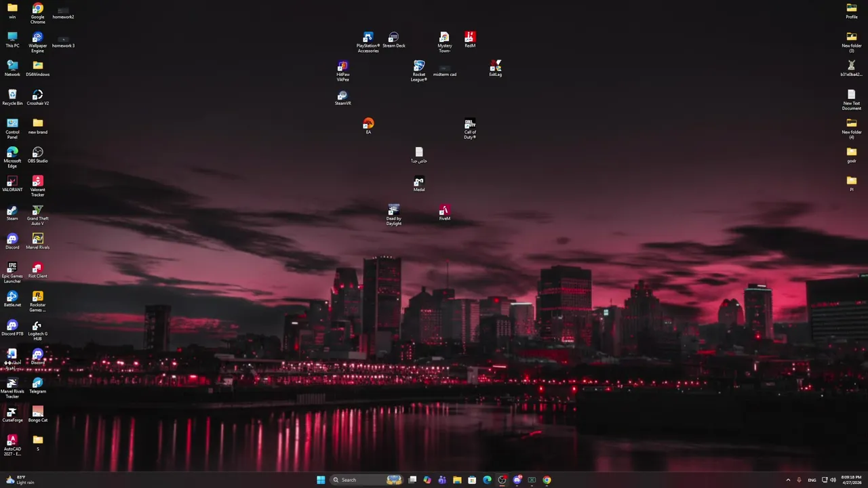This screenshot has width=868, height=488.
Task: Select the homework2 file
Action: pyautogui.click(x=63, y=12)
